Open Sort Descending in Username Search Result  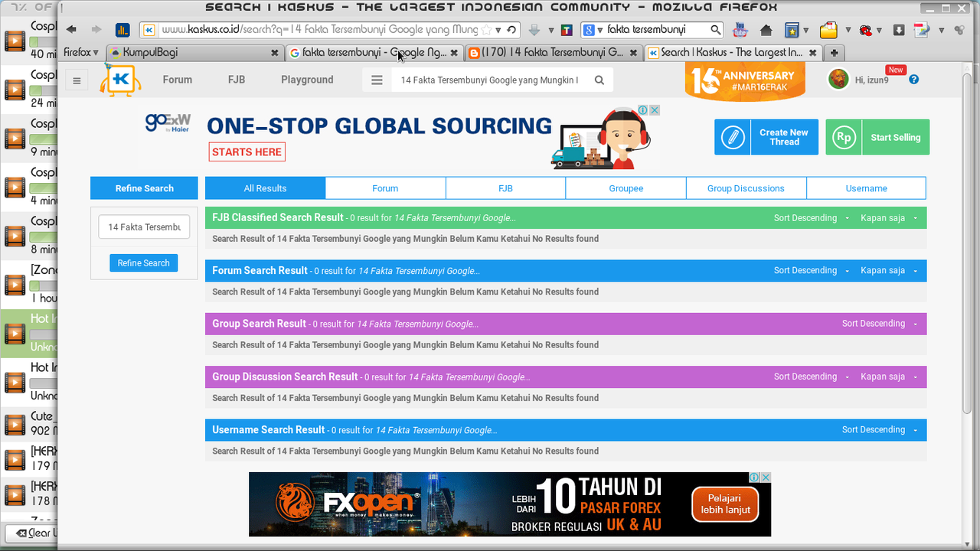point(879,429)
